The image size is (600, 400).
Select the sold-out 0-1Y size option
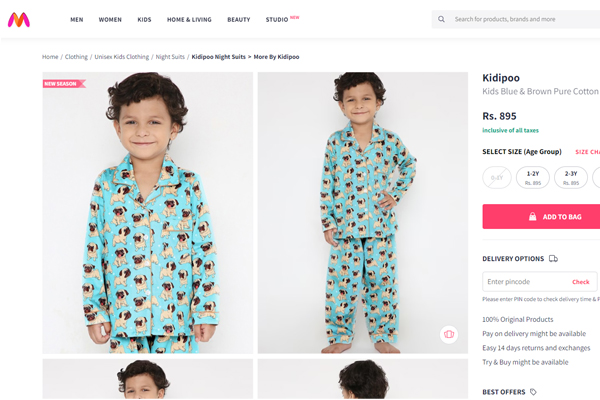coord(496,177)
